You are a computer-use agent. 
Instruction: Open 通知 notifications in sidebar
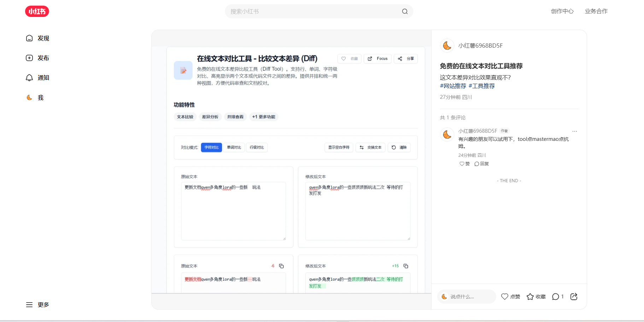point(37,78)
